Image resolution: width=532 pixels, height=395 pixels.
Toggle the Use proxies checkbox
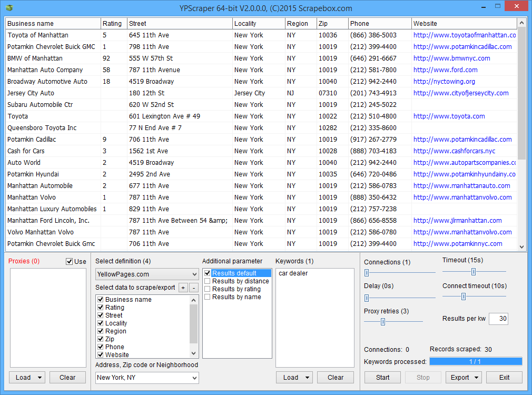point(70,262)
